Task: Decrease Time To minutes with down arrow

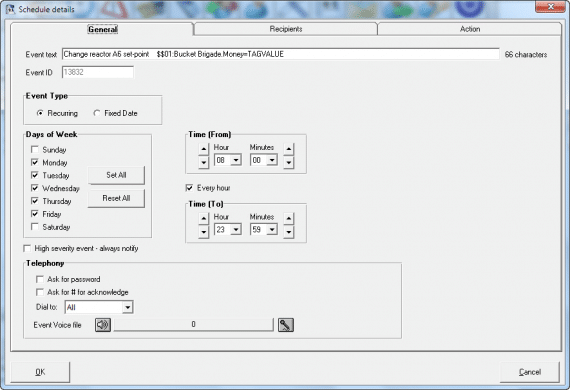Action: click(x=289, y=232)
